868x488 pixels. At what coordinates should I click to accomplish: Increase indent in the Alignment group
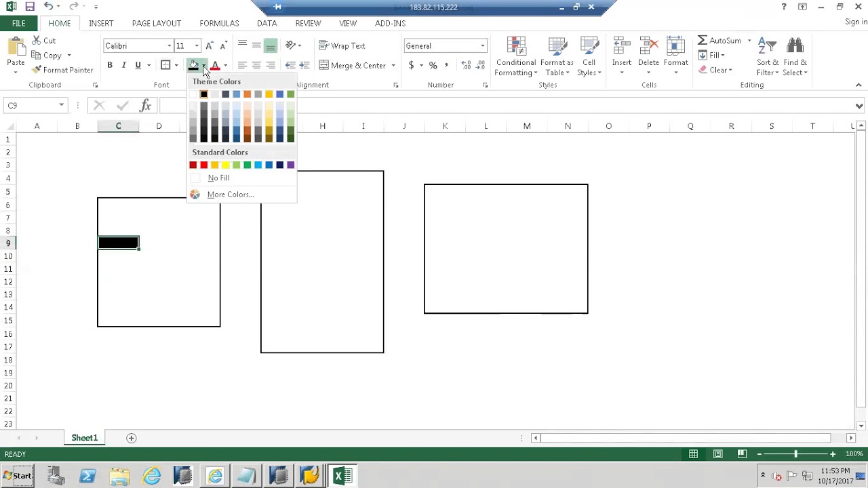tap(304, 66)
